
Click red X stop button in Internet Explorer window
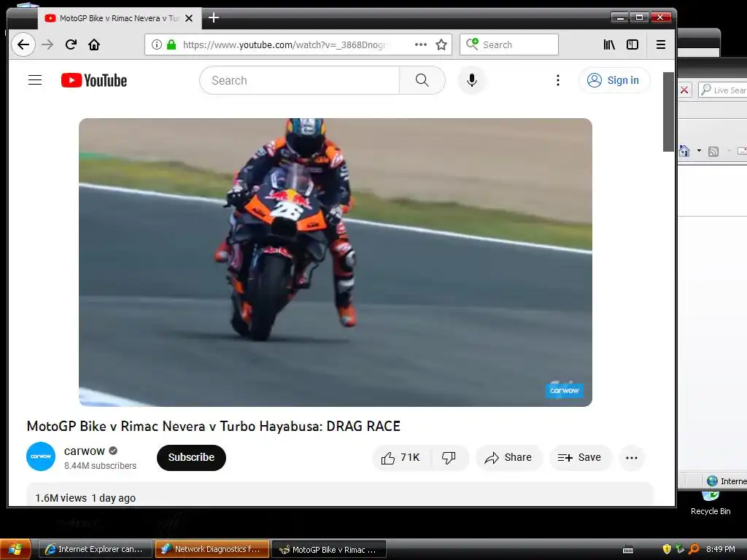click(684, 90)
